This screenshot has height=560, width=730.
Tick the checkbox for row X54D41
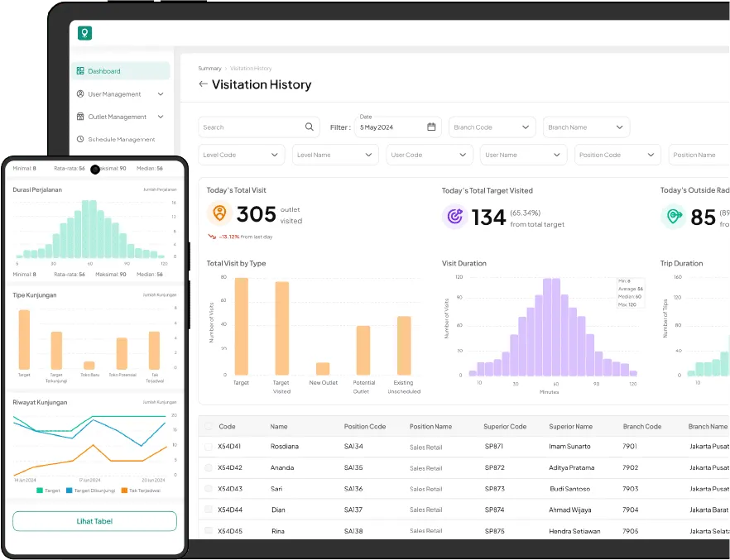click(x=208, y=447)
